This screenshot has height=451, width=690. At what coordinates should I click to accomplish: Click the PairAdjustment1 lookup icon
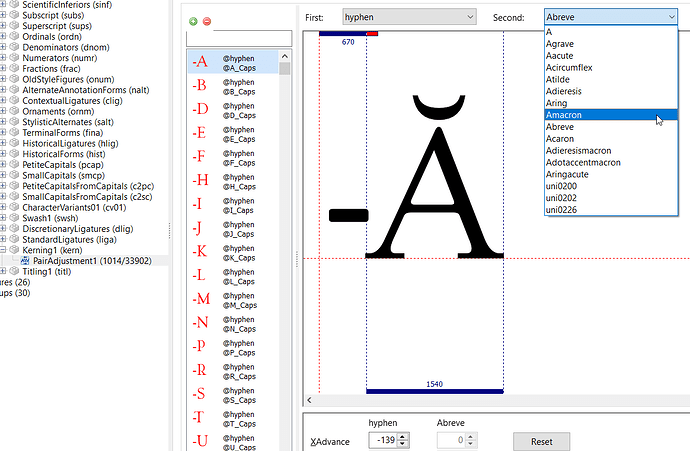[25, 260]
